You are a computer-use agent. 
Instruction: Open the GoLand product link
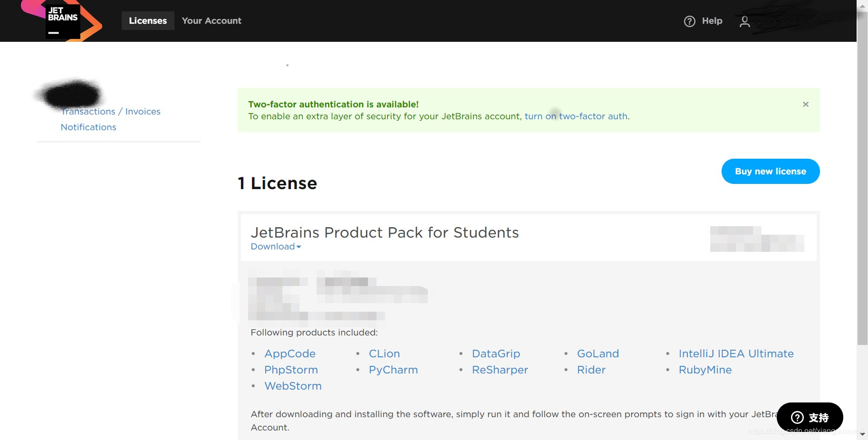pos(598,354)
